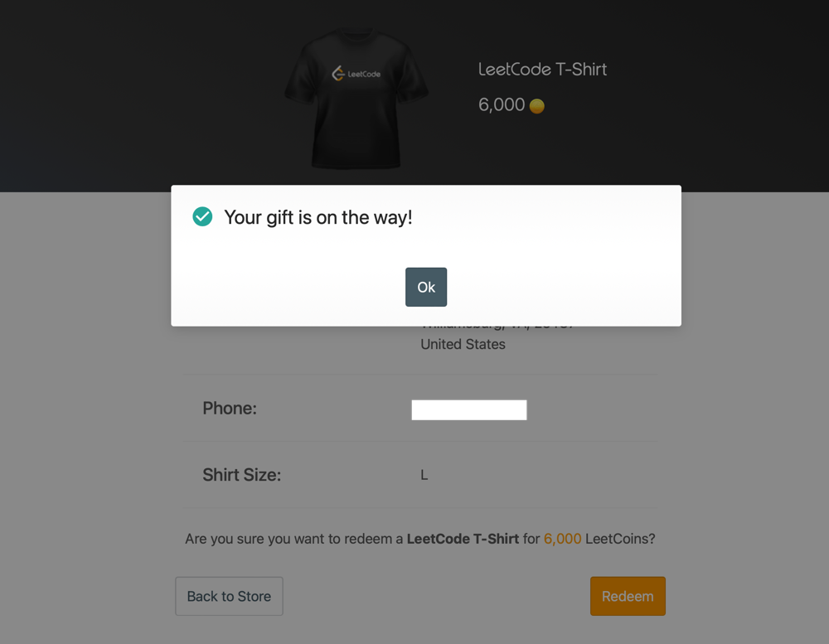
Task: Click the blacked-out phone number
Action: pos(469,409)
